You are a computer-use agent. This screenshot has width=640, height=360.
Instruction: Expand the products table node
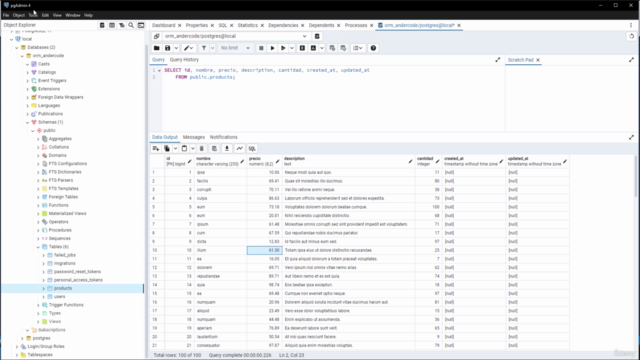tap(44, 289)
